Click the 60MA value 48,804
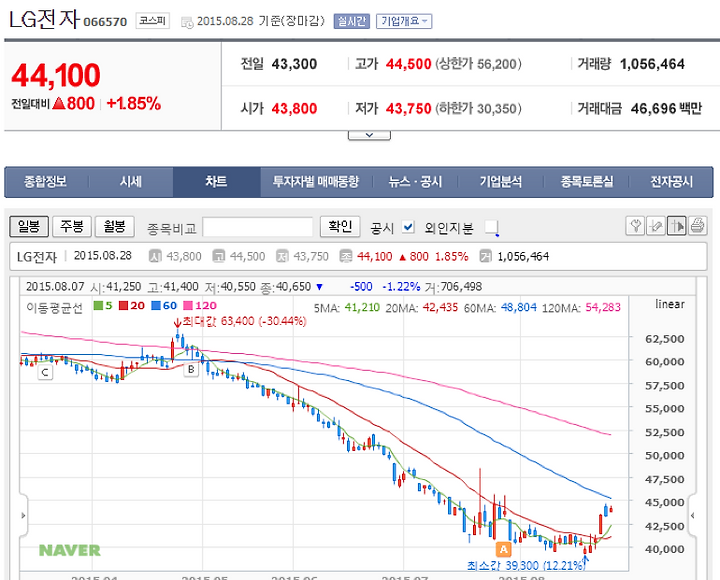This screenshot has height=580, width=720. pyautogui.click(x=518, y=307)
